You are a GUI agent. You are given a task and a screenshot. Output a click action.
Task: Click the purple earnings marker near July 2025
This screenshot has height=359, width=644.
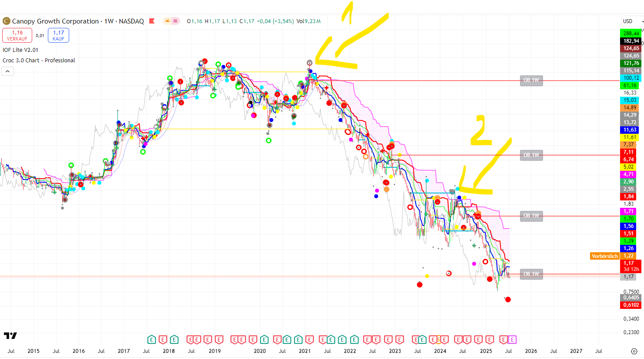[x=512, y=339]
